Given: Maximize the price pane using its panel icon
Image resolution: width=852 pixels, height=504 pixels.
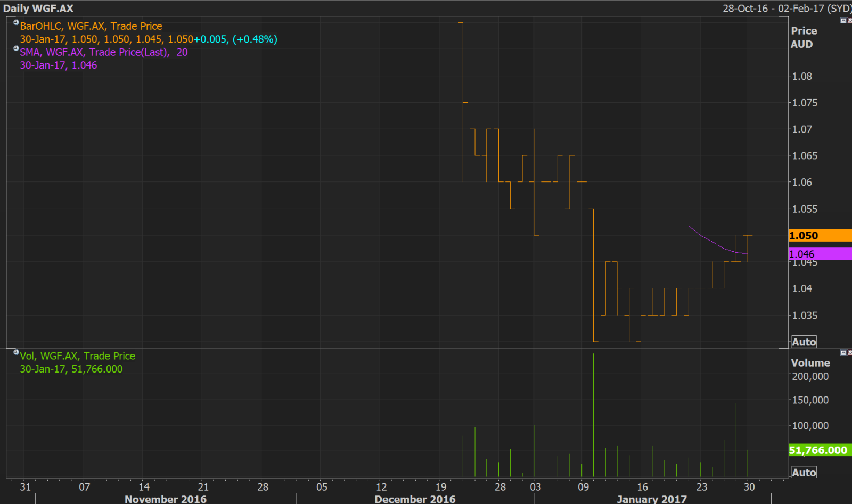Looking at the screenshot, I should (843, 20).
